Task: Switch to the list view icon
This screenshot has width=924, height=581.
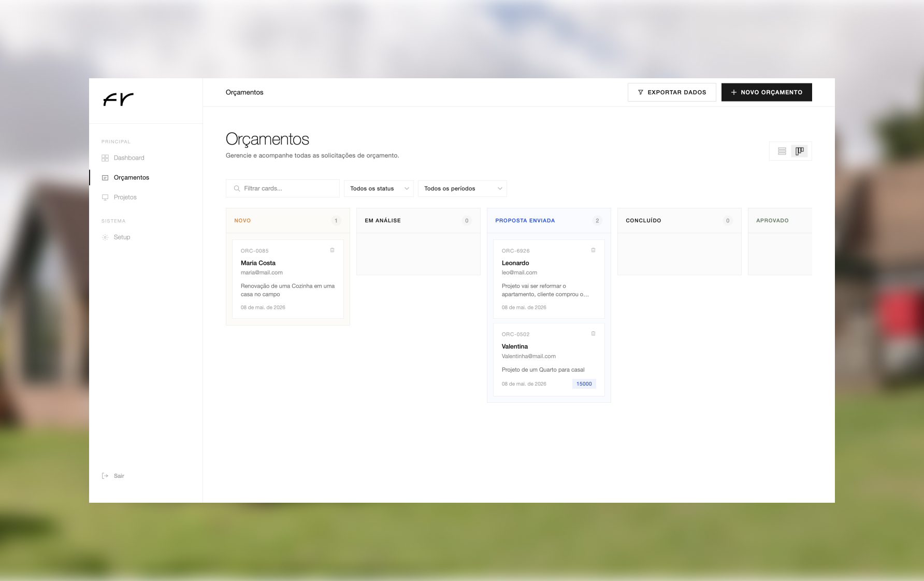Action: point(782,151)
